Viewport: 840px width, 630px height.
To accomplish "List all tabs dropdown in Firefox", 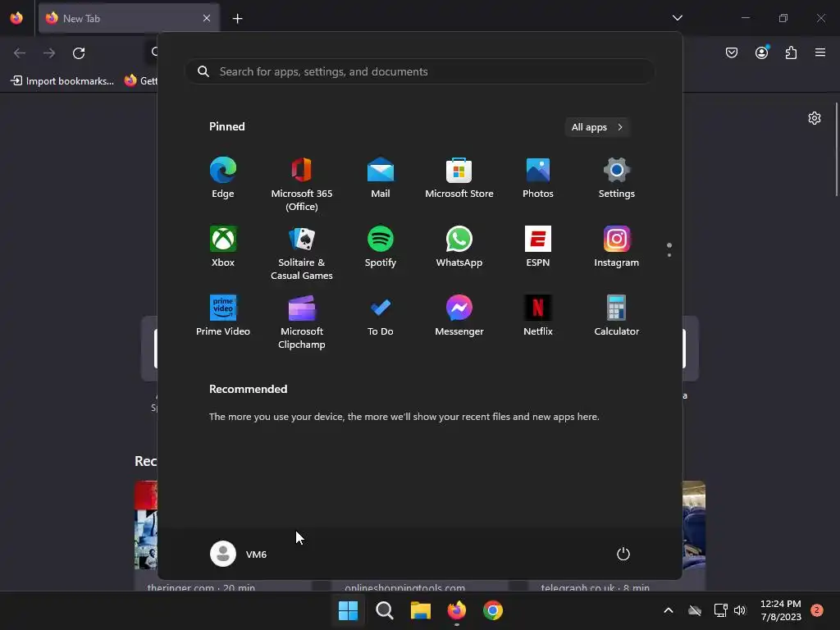I will pos(677,18).
